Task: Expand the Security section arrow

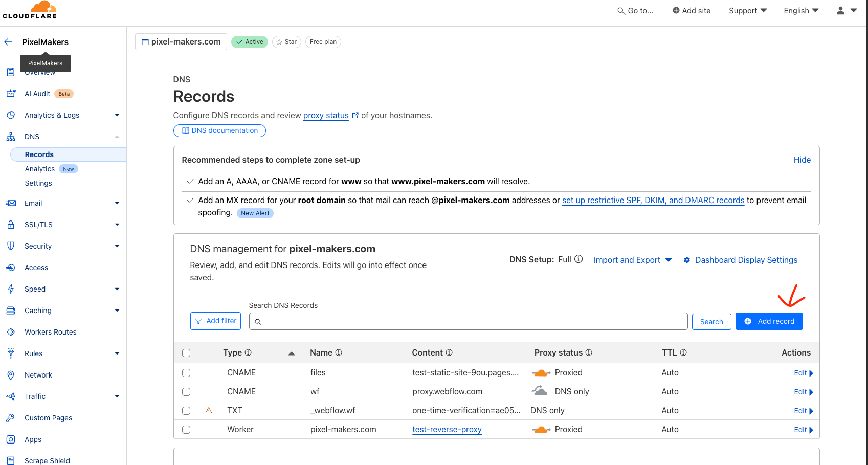Action: tap(117, 246)
